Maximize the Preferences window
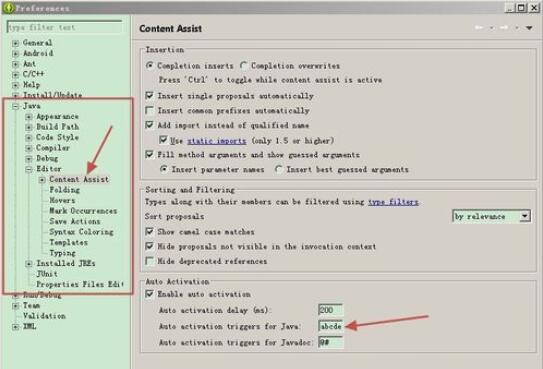This screenshot has height=369, width=543. point(522,8)
